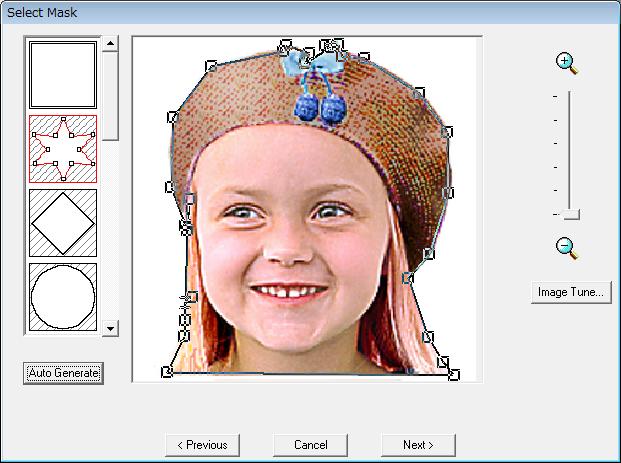Go back with the Previous button
This screenshot has width=621, height=463.
pos(202,445)
